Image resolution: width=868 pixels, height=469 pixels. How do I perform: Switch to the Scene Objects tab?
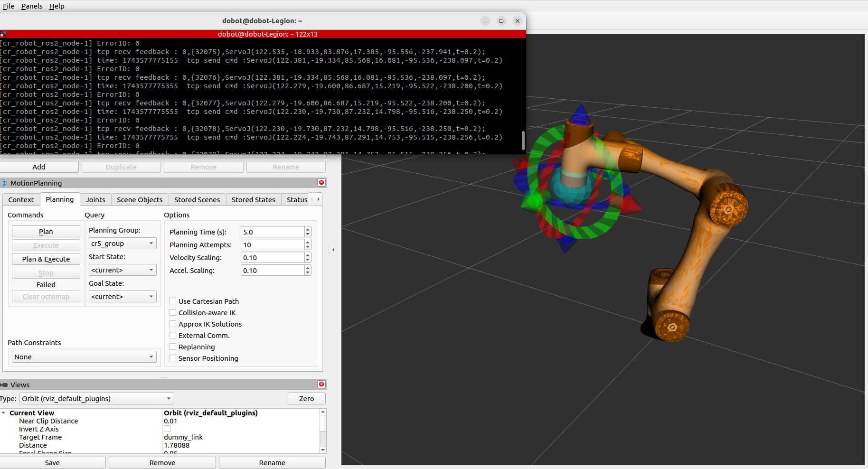(x=140, y=200)
